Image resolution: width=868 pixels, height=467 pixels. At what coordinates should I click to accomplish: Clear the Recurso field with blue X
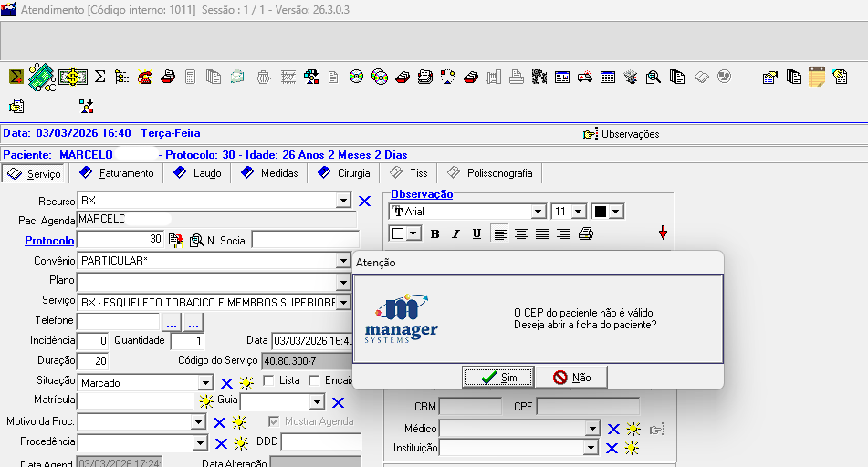coord(364,201)
